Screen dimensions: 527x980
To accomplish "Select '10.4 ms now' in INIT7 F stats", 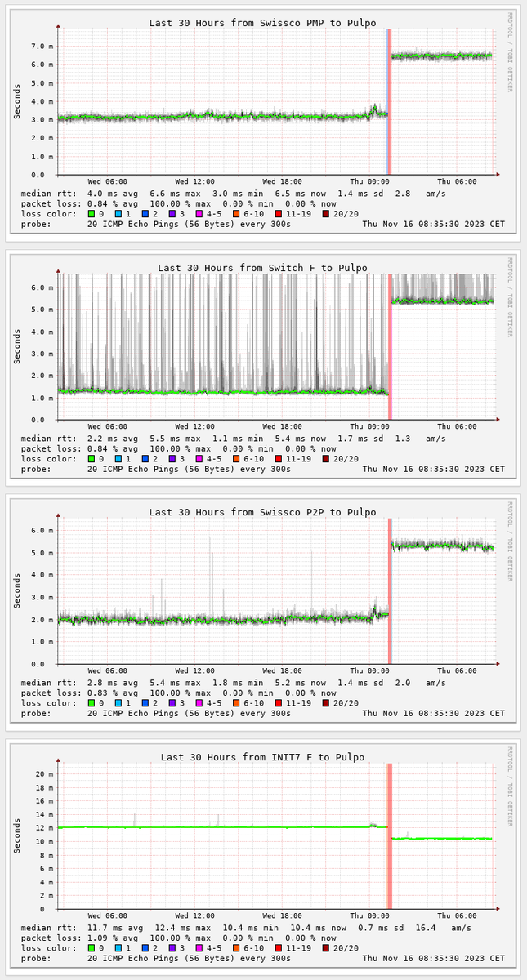I will [x=315, y=928].
